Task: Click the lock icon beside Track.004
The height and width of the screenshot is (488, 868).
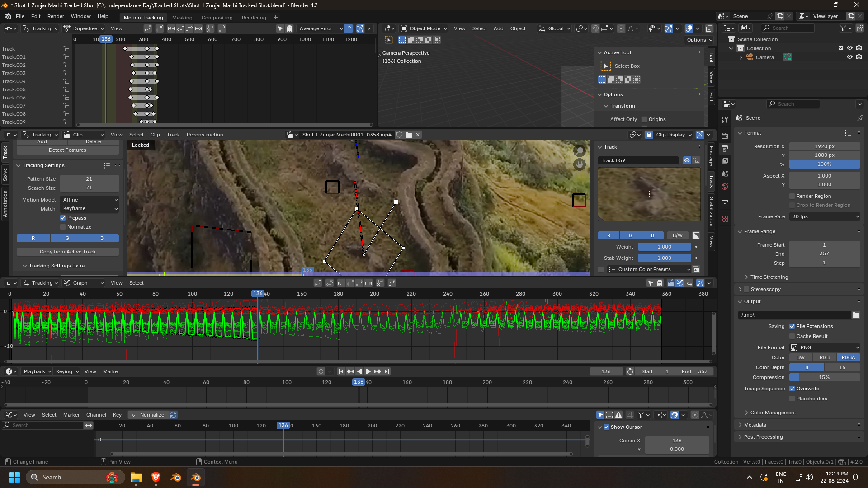Action: (66, 81)
